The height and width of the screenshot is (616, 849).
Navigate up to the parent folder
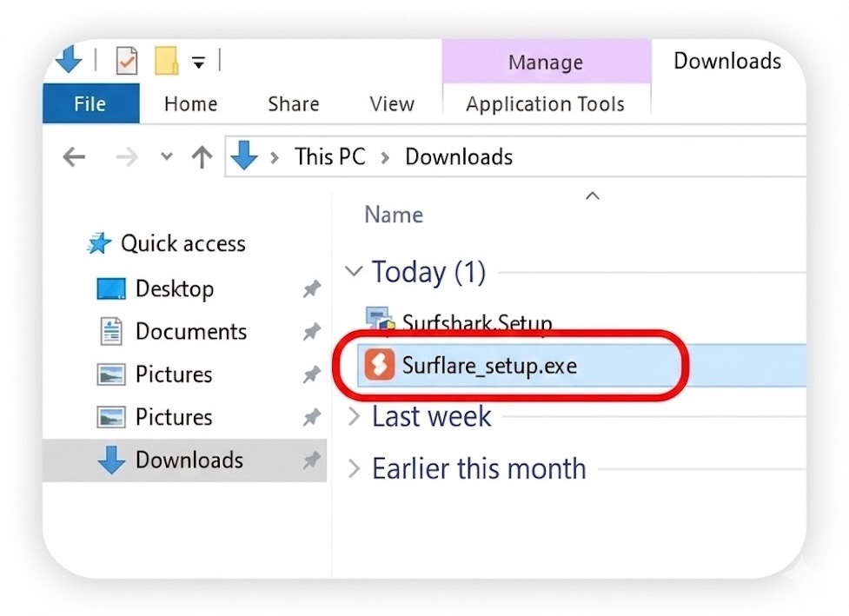coord(202,157)
